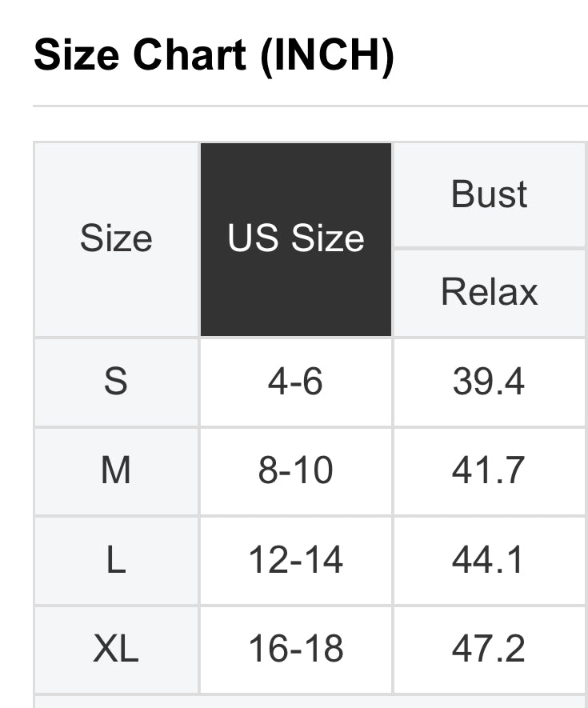Click the words 'Size Chart' in the heading
Viewport: 588px width, 708px height.
142,55
